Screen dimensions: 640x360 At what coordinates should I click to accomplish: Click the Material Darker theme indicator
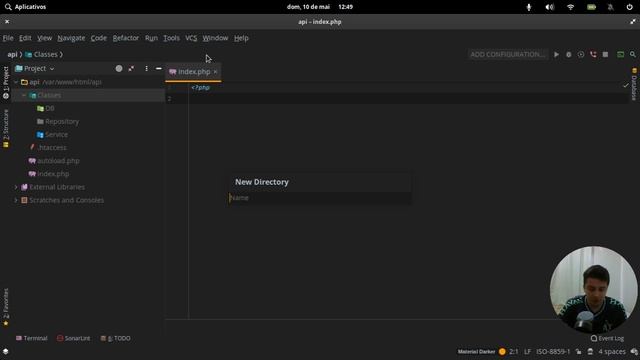pyautogui.click(x=477, y=351)
